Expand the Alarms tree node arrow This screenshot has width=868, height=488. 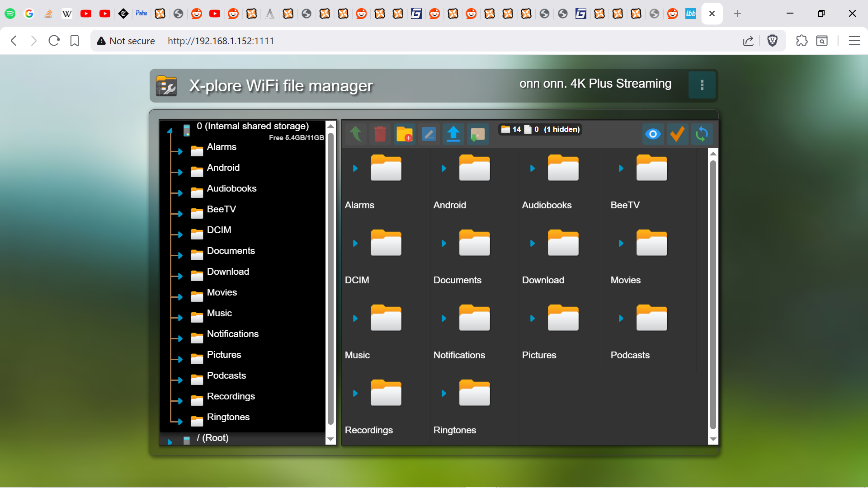180,152
